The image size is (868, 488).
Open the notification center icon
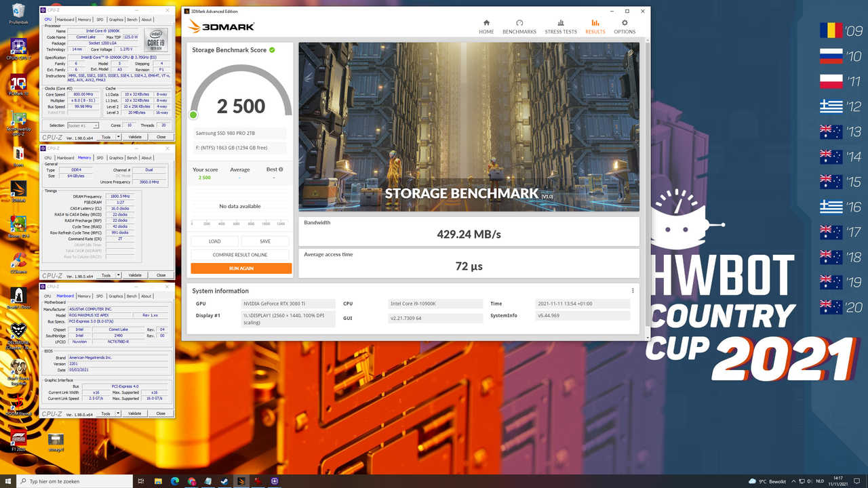[x=858, y=481]
